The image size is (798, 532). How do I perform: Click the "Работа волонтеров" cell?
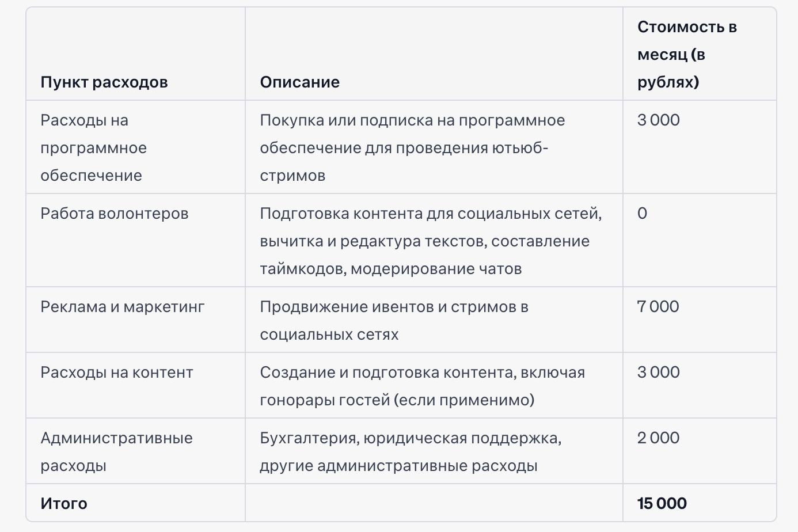[x=114, y=214]
